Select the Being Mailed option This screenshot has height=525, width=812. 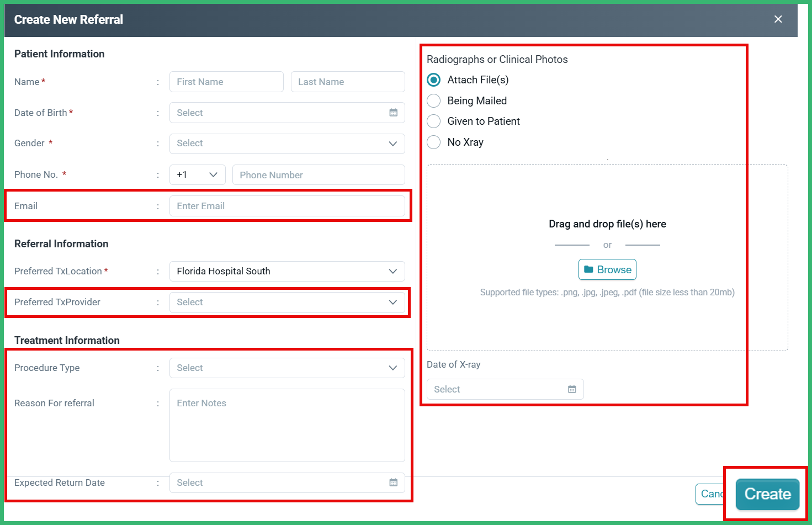coord(433,100)
